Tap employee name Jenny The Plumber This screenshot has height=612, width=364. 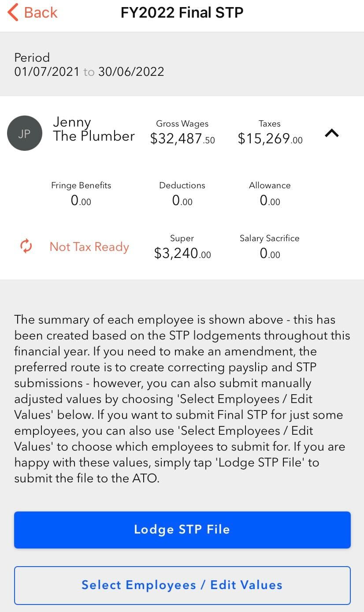click(93, 129)
